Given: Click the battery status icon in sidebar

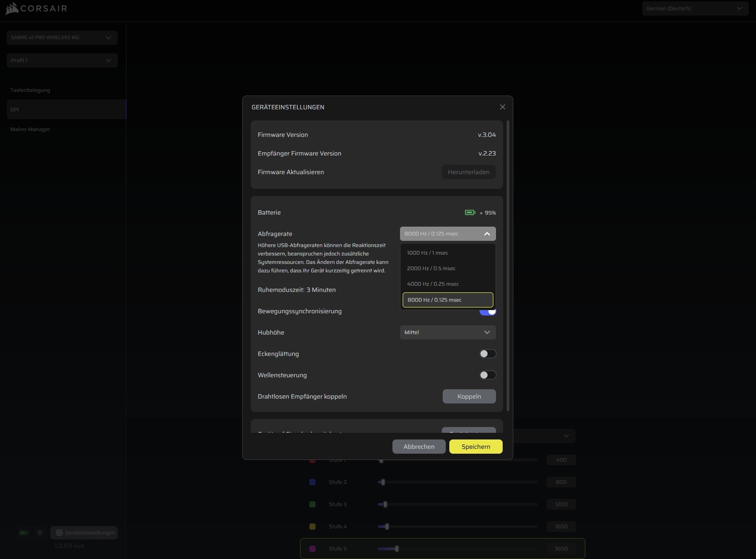Looking at the screenshot, I should (x=24, y=533).
